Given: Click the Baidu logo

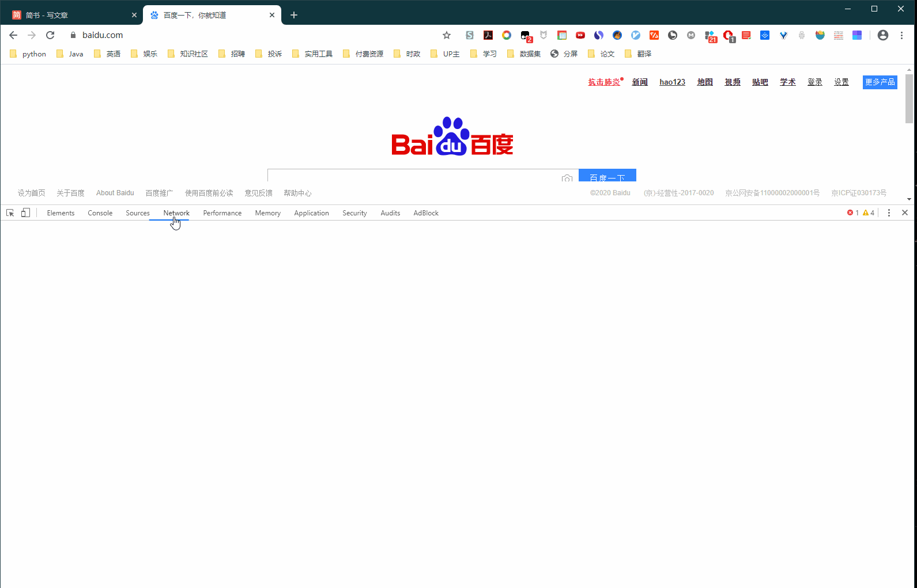Looking at the screenshot, I should (452, 136).
